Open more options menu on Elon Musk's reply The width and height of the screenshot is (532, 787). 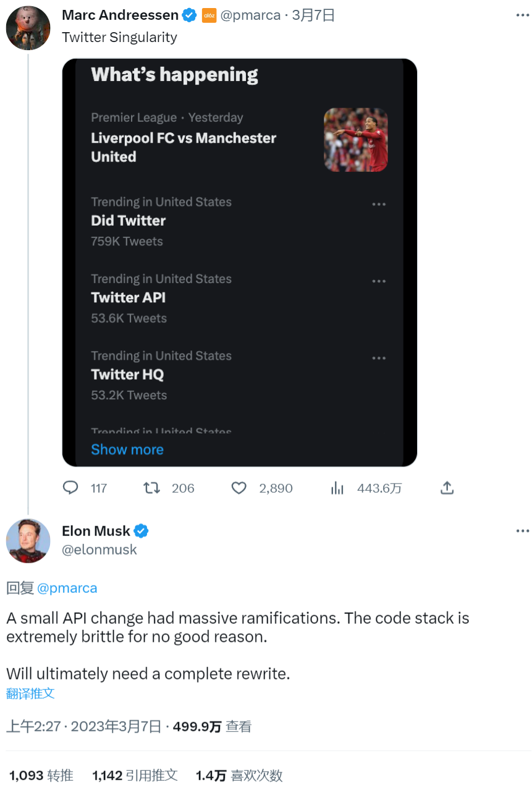pyautogui.click(x=523, y=530)
